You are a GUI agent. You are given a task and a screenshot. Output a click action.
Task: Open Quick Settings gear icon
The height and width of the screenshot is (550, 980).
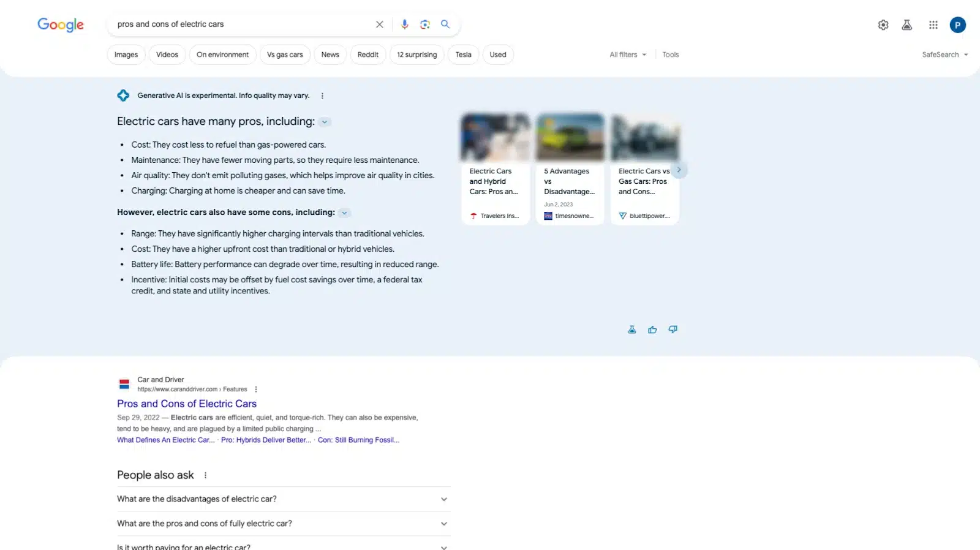883,25
